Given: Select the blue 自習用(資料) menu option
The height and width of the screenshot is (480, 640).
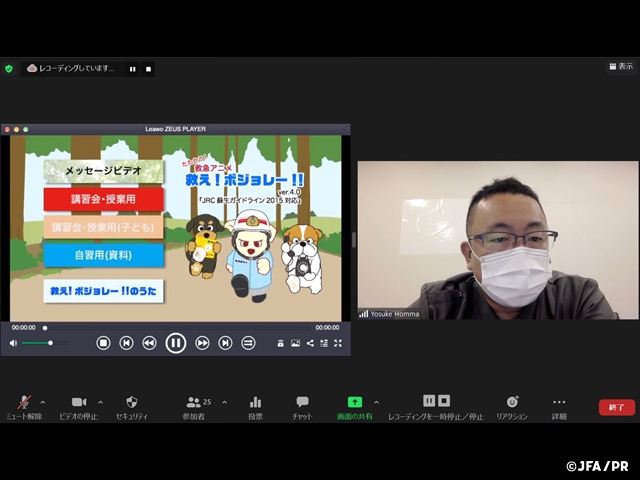Looking at the screenshot, I should pyautogui.click(x=104, y=255).
